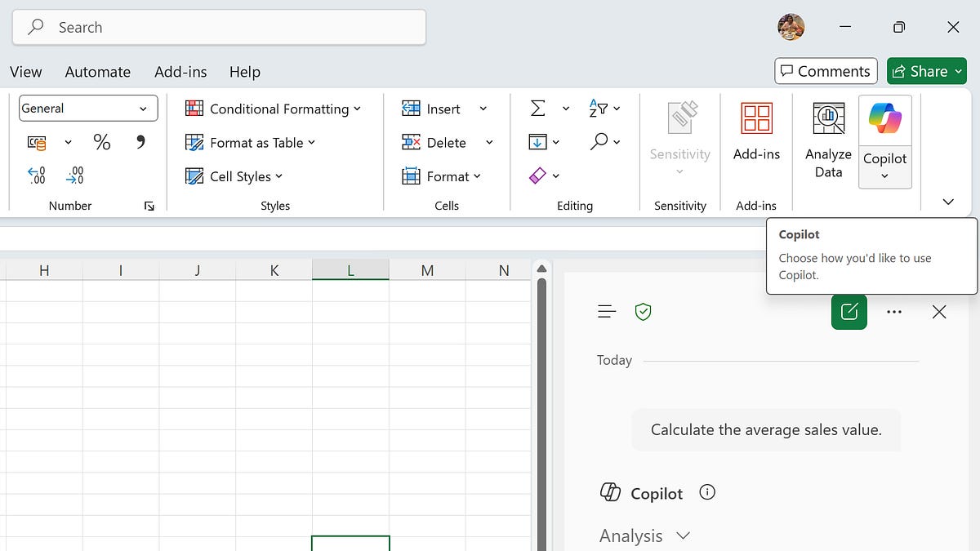Click the vertical scrollbar up arrow
Viewport: 980px width, 551px height.
pos(541,269)
